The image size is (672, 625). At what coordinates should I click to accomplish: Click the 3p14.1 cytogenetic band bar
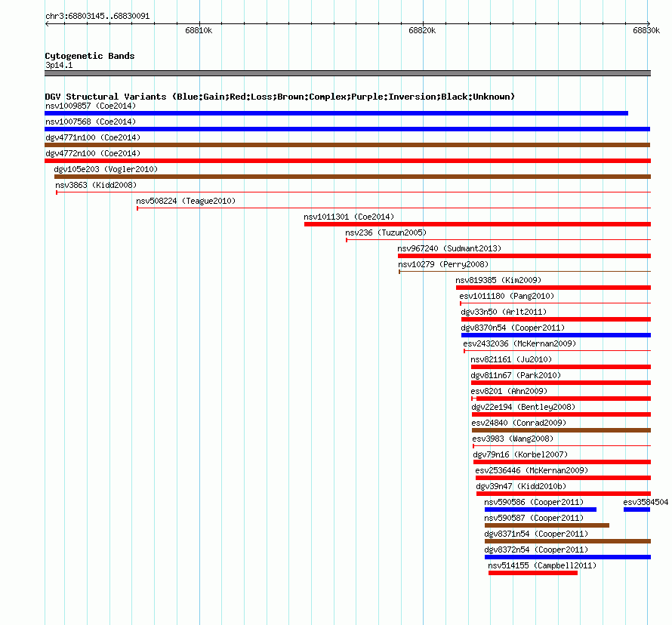coord(347,73)
